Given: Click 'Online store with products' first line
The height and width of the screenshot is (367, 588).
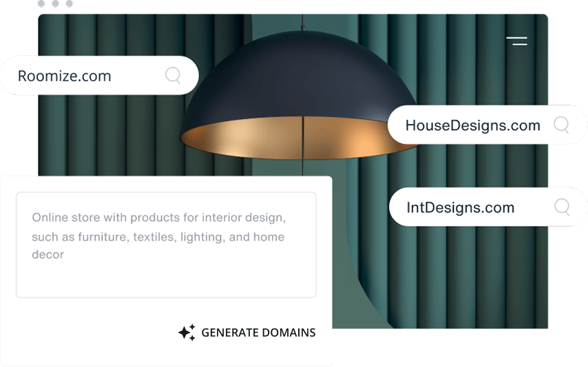Looking at the screenshot, I should 158,218.
